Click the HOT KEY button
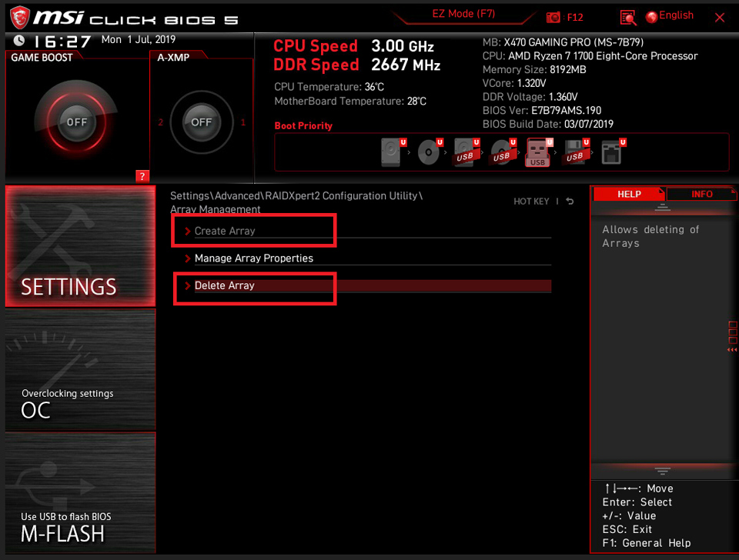This screenshot has width=739, height=560. coord(531,202)
